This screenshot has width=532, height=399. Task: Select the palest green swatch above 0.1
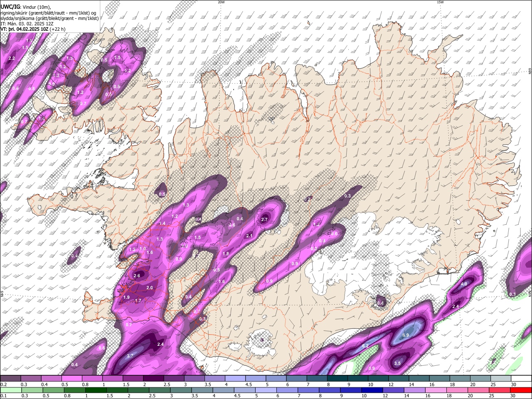coord(11,390)
